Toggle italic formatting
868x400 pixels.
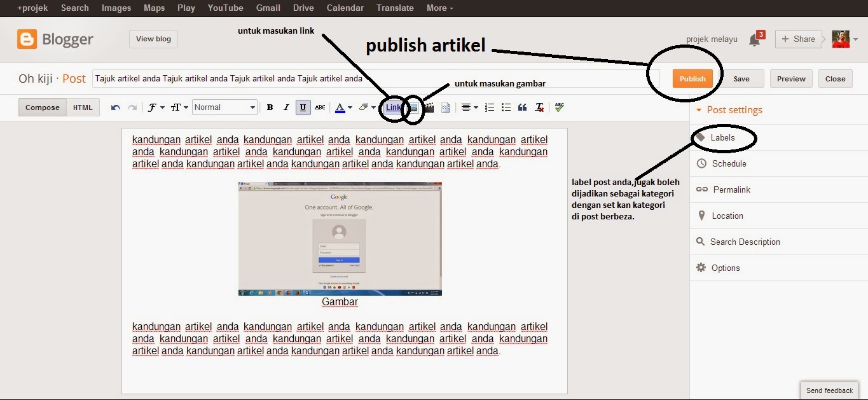(x=286, y=107)
